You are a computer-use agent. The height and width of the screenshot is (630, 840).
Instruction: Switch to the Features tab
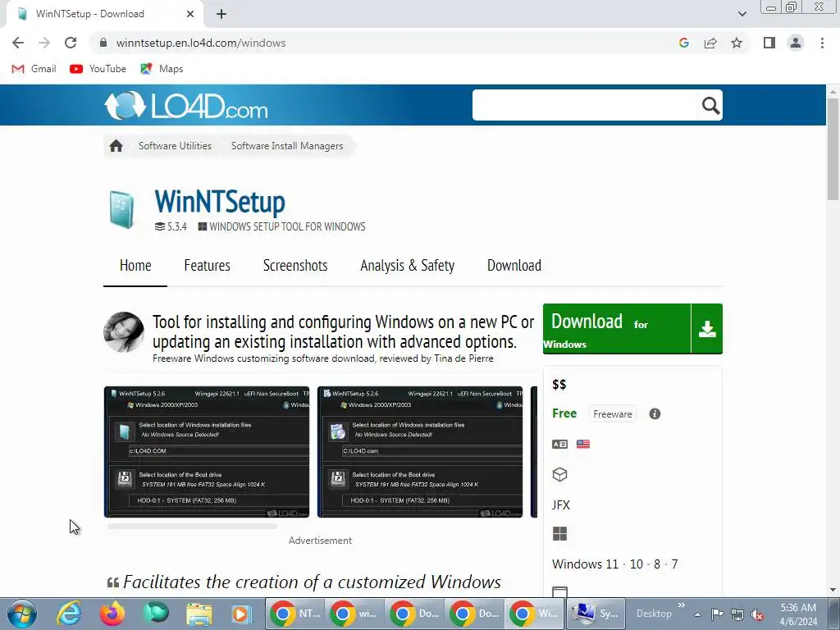[x=207, y=266]
